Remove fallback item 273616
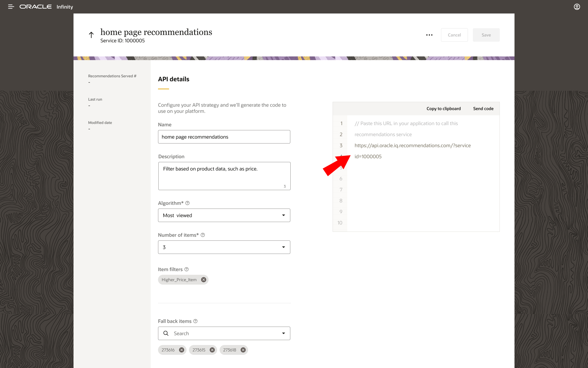588x368 pixels. click(x=182, y=350)
